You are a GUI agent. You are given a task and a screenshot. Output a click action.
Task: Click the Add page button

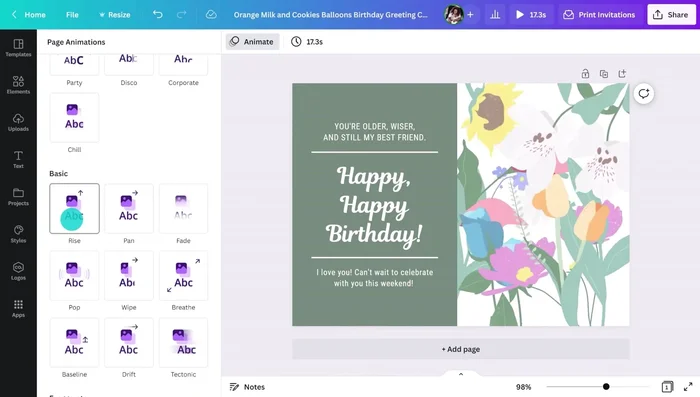[461, 349]
